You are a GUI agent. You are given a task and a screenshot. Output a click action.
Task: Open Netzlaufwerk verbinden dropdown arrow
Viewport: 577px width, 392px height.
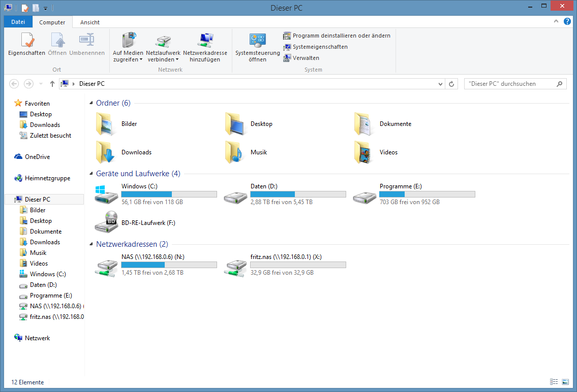tap(177, 60)
